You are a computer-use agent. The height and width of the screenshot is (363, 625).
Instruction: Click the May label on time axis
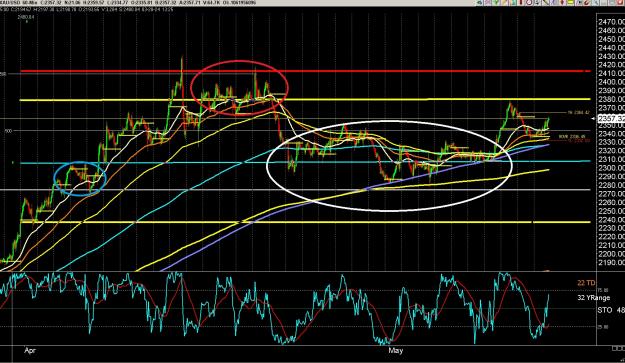(395, 351)
